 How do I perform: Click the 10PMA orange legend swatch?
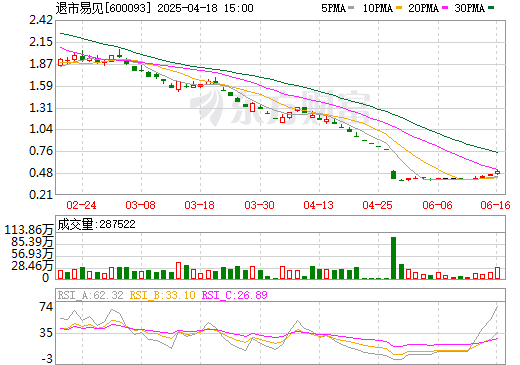[x=399, y=8]
